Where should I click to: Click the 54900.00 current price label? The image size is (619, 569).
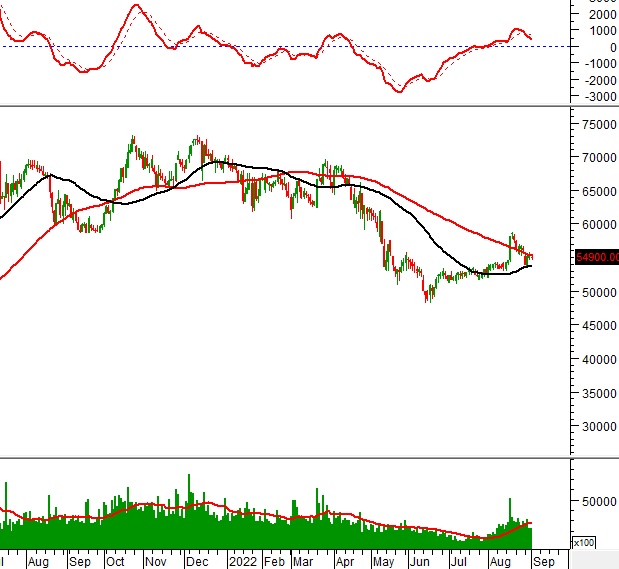[x=597, y=257]
